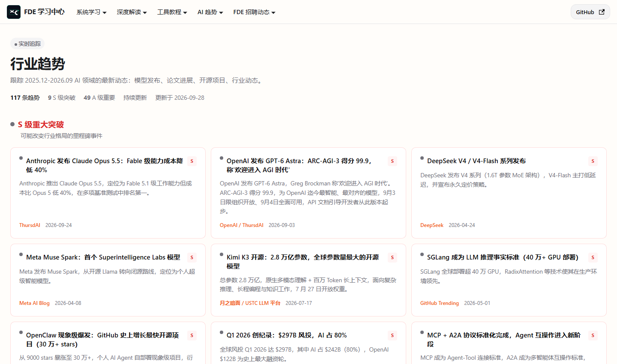Open the MCP + A2A 协议标准化 card title

504,340
